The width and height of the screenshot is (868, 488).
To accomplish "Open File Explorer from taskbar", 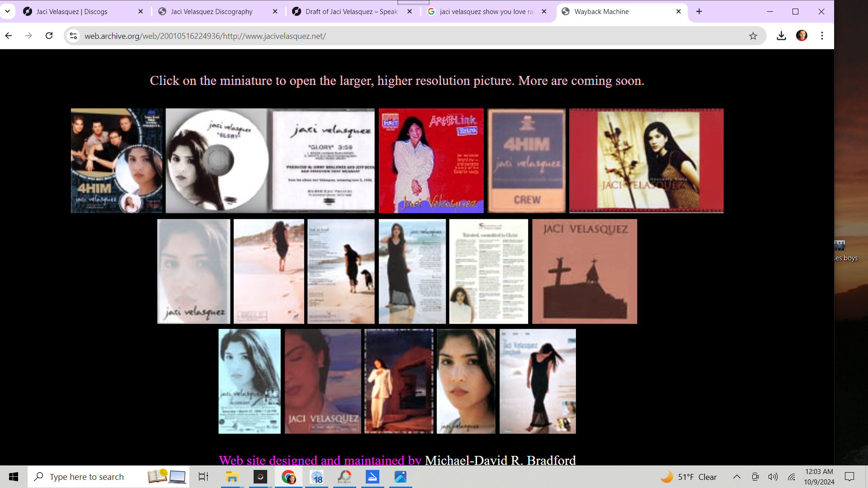I will click(x=232, y=477).
